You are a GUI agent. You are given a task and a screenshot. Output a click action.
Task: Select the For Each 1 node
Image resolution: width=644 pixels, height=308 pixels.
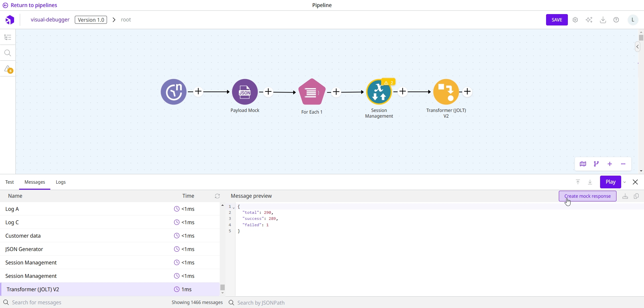click(x=312, y=92)
